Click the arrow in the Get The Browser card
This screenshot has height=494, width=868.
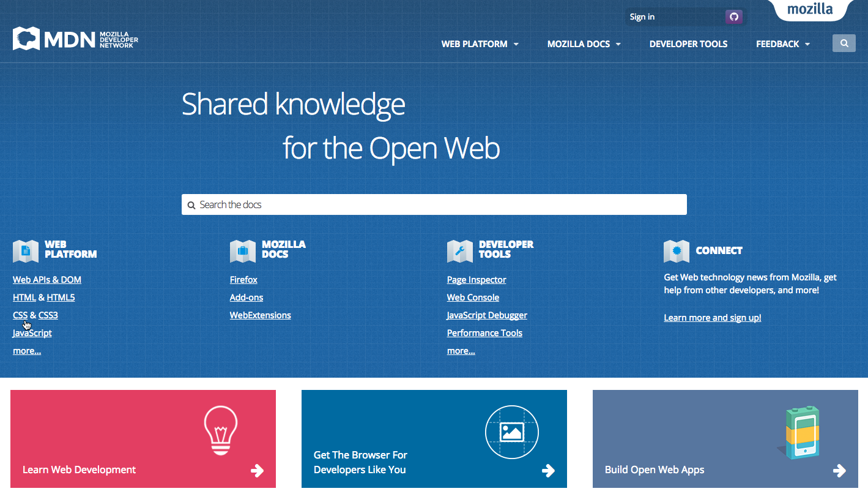(x=549, y=470)
